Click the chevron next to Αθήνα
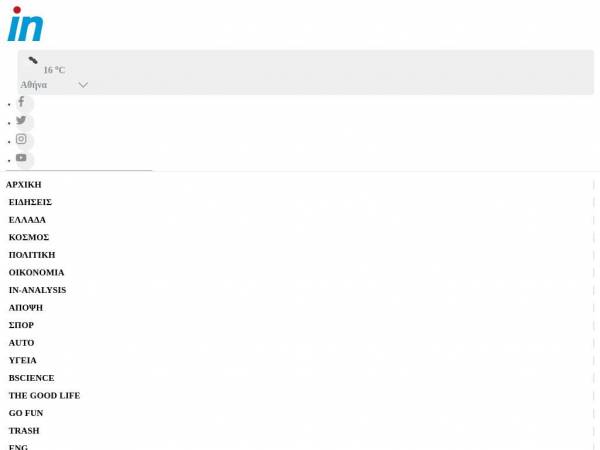The width and height of the screenshot is (600, 450). click(x=83, y=85)
